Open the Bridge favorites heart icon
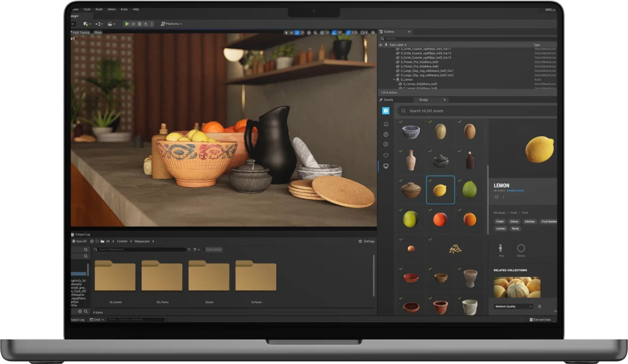The image size is (628, 364). click(x=386, y=155)
